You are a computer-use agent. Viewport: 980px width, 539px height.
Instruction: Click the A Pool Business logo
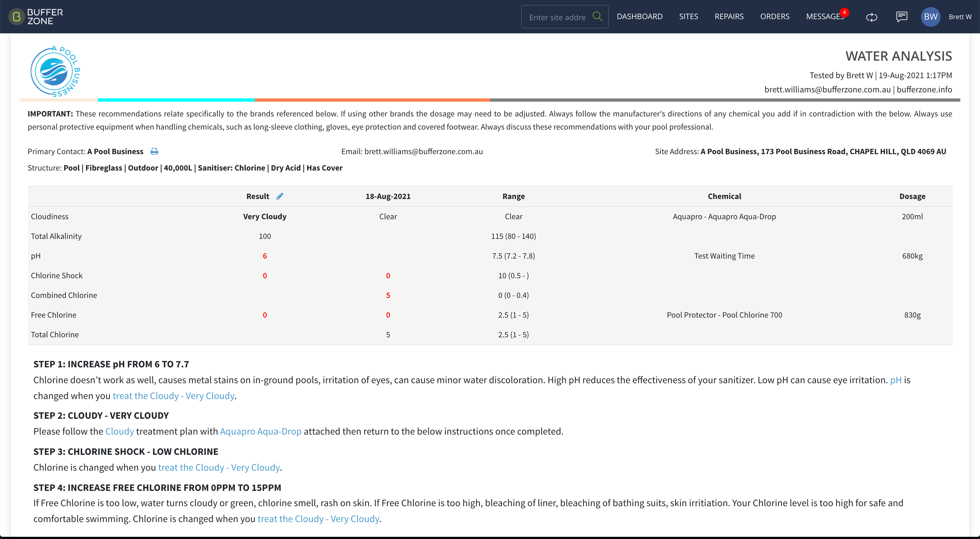[55, 72]
